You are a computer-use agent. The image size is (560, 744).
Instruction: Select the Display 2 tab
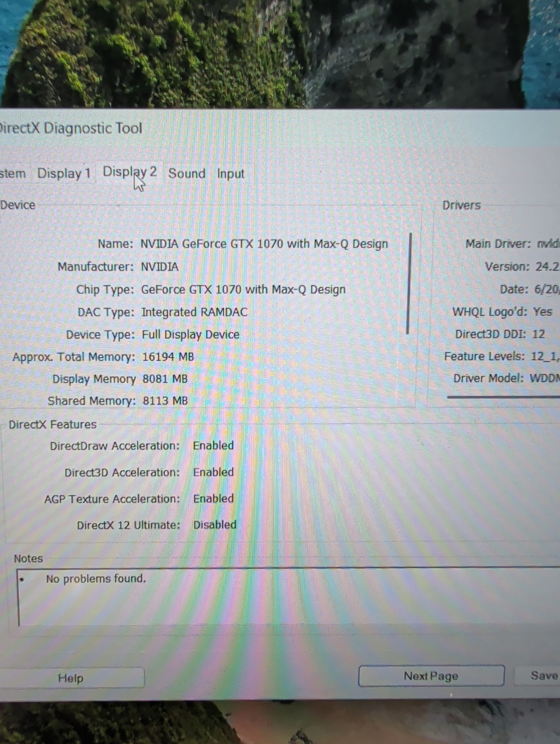(x=130, y=172)
